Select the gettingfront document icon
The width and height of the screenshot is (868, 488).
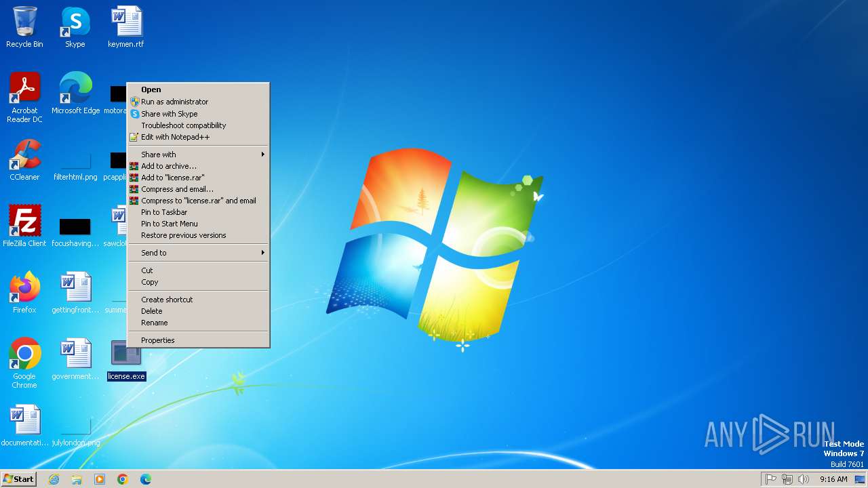coord(75,293)
